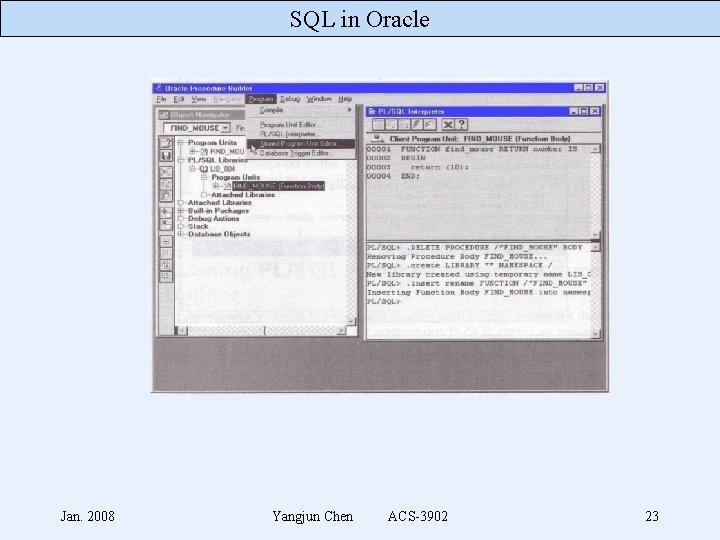Click the PL/SQL Interpreter title bar icon
This screenshot has height=540, width=720.
pyautogui.click(x=372, y=111)
